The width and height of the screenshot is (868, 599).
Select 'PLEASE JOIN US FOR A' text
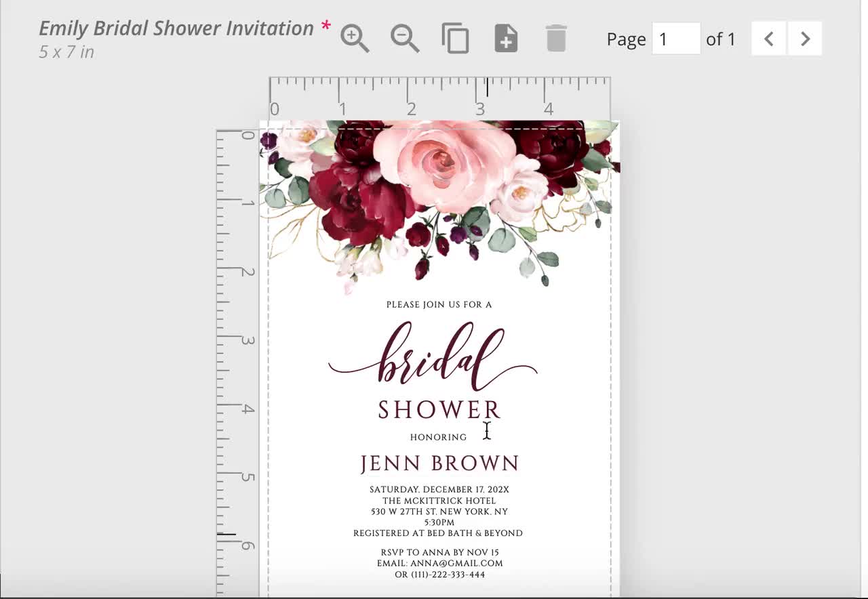(x=439, y=305)
